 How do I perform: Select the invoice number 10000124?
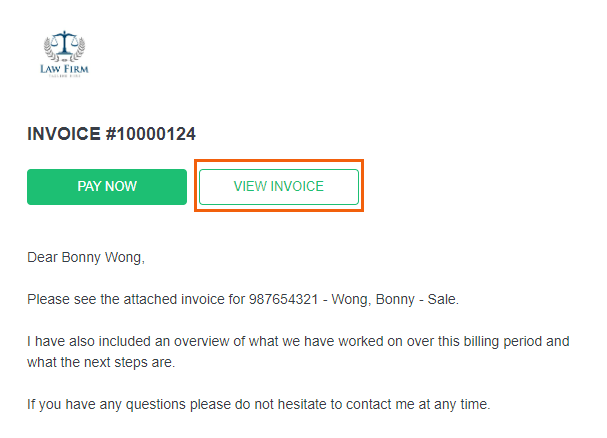pos(156,134)
